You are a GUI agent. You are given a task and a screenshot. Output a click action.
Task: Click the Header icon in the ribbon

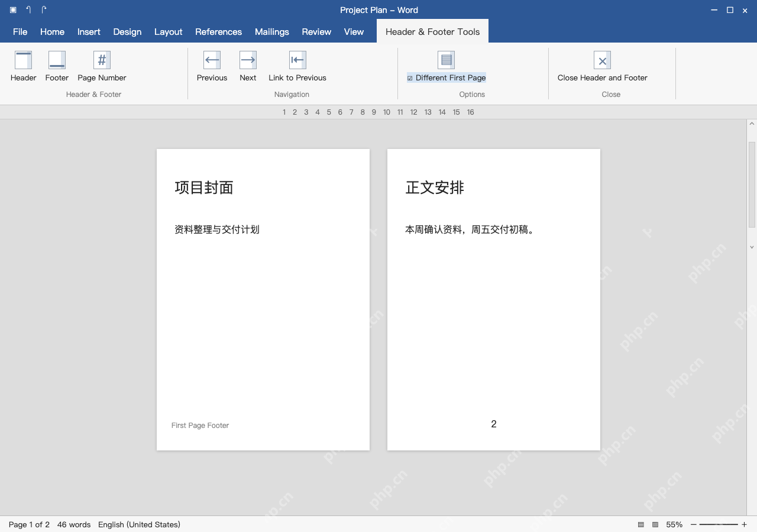tap(24, 60)
